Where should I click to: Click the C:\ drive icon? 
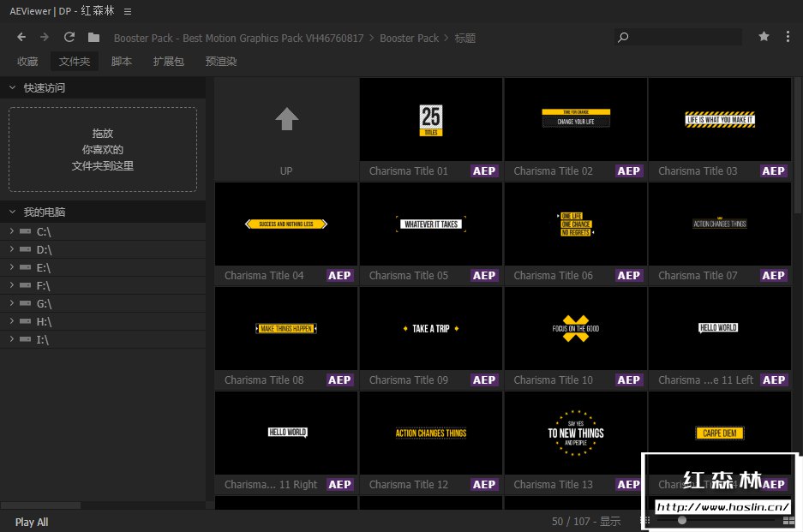(x=25, y=231)
